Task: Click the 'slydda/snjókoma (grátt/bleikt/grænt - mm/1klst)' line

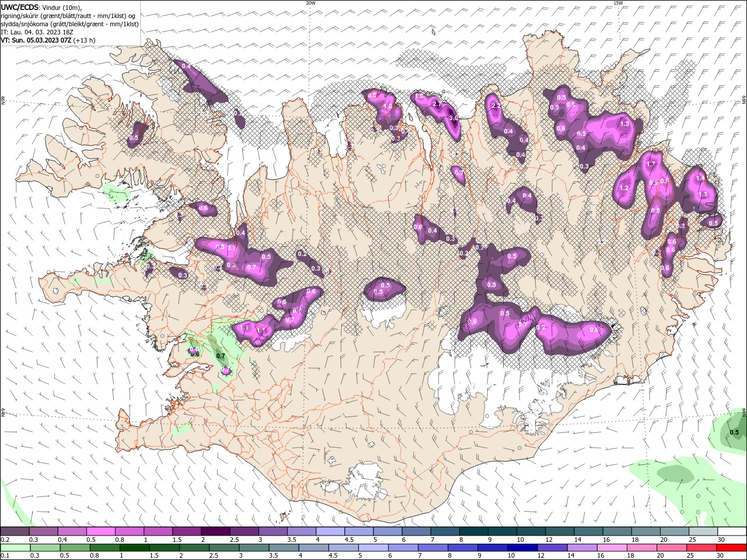Action: (69, 24)
